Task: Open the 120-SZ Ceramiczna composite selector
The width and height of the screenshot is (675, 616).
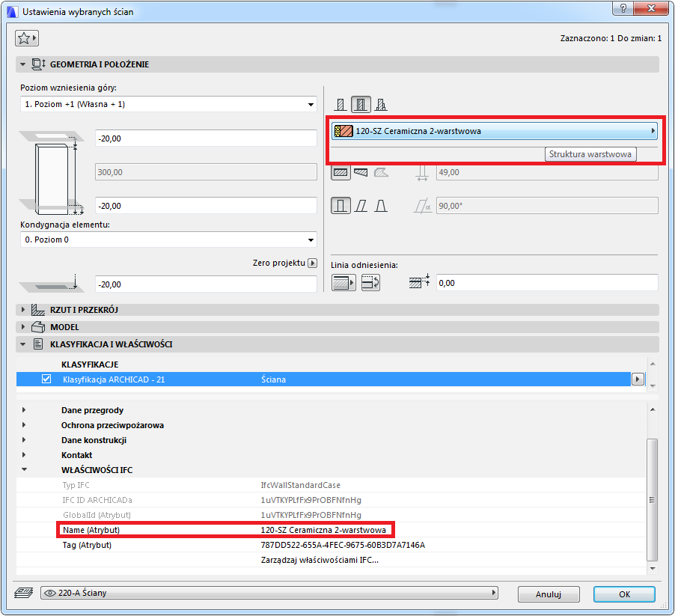Action: [495, 132]
